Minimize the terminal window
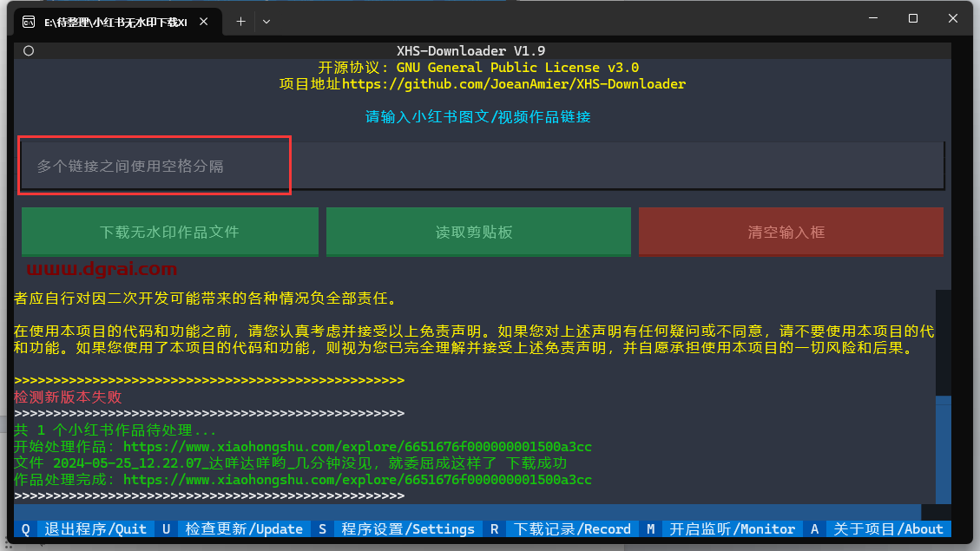Image resolution: width=980 pixels, height=551 pixels. click(873, 19)
